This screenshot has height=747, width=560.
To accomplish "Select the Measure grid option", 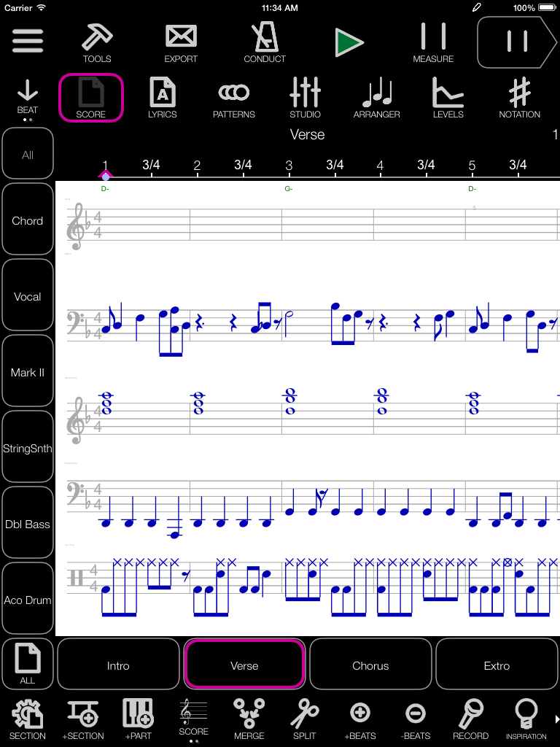I will tap(433, 43).
